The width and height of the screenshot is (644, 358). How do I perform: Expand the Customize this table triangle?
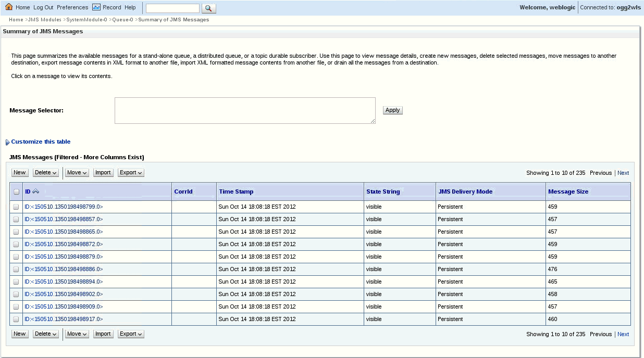pos(7,142)
